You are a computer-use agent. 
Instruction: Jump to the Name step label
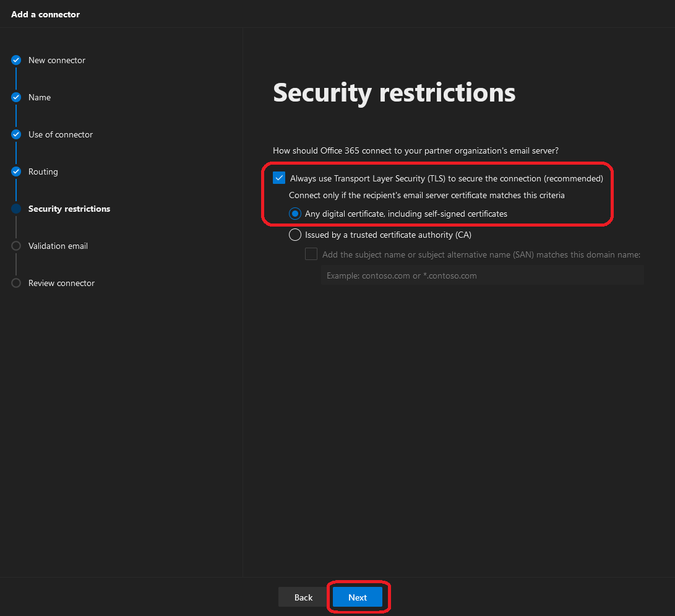point(40,97)
